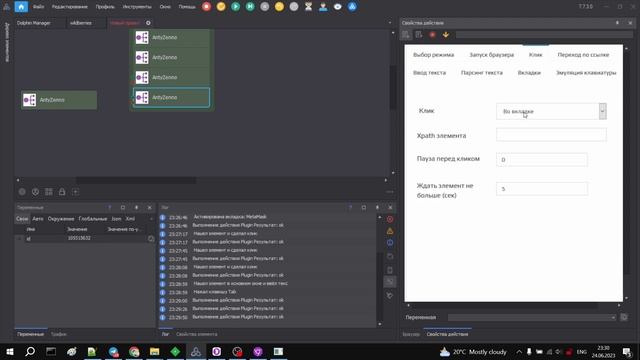Image resolution: width=640 pixels, height=360 pixels.
Task: Click the log entry about pressing the Tab key
Action: coord(214,292)
